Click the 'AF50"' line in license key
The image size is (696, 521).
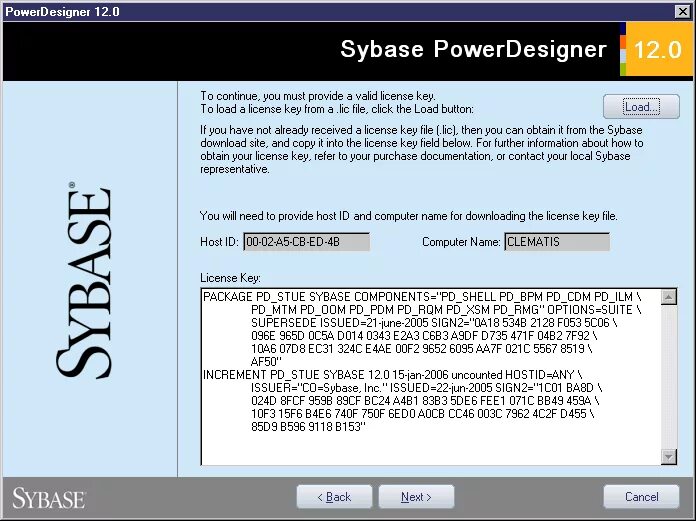pyautogui.click(x=266, y=361)
